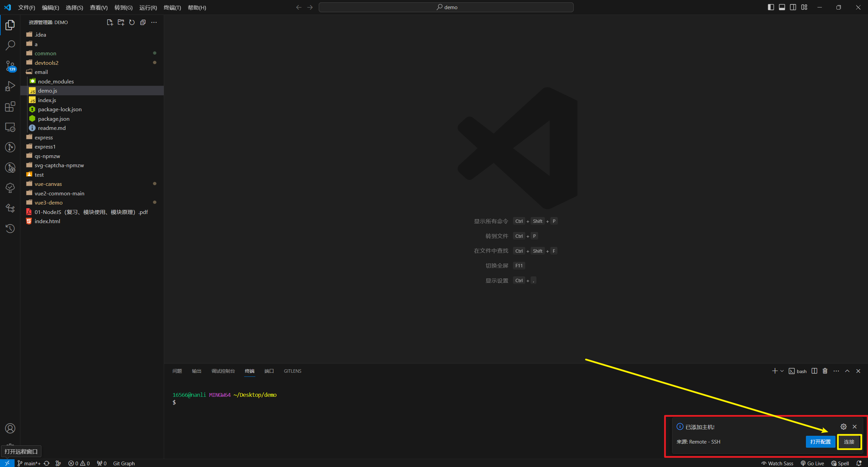
Task: Open new terminal profile dropdown arrow
Action: 782,371
